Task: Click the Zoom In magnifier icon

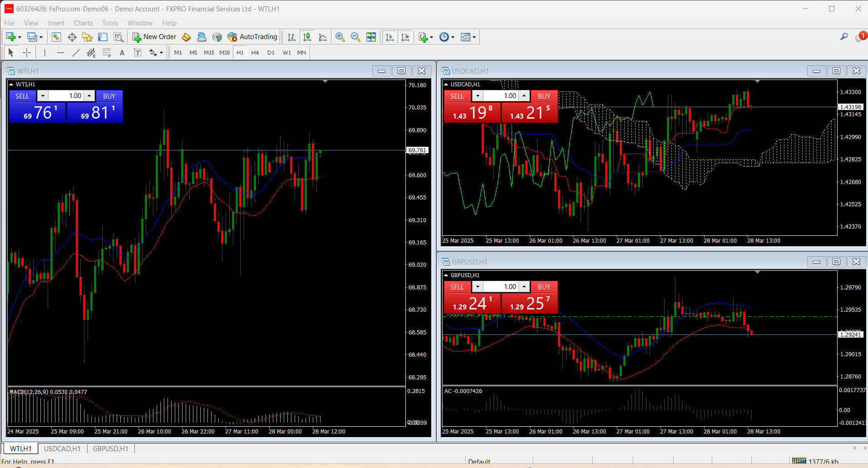Action: (x=340, y=37)
